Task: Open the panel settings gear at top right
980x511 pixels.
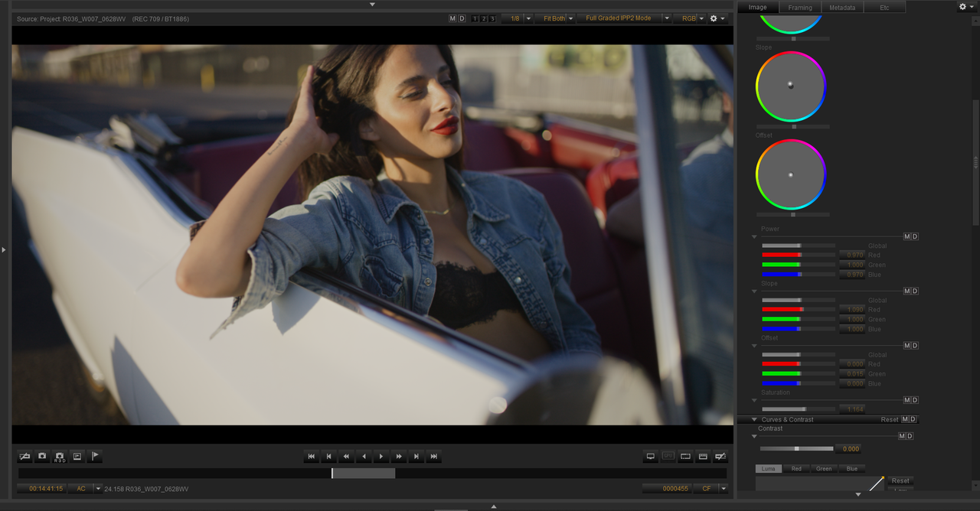Action: (965, 6)
